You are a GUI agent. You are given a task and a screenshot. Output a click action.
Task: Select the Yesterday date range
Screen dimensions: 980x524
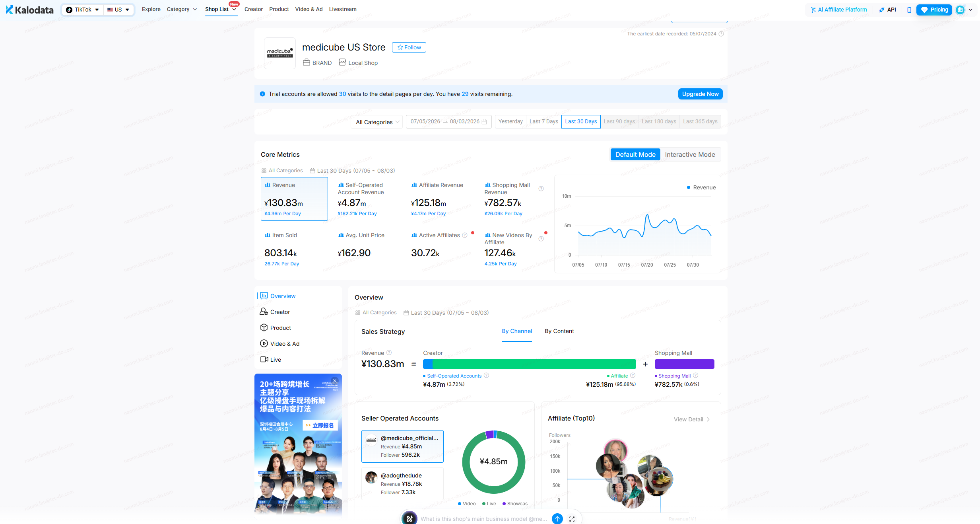coord(510,122)
